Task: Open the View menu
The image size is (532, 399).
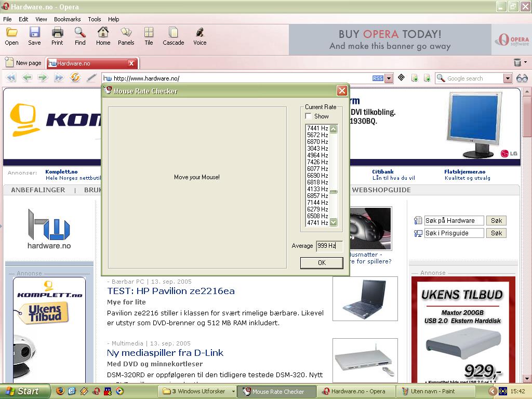Action: coord(41,19)
